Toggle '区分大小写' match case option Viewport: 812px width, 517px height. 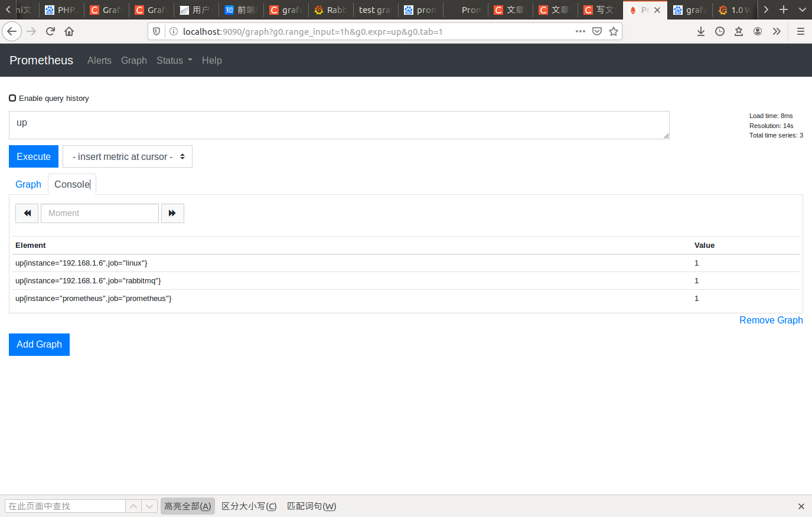click(249, 506)
